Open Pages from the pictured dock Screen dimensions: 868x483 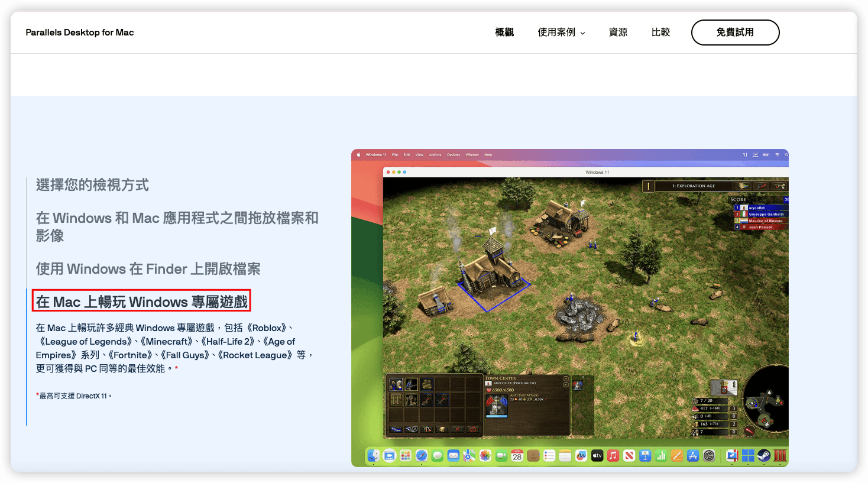(x=677, y=456)
